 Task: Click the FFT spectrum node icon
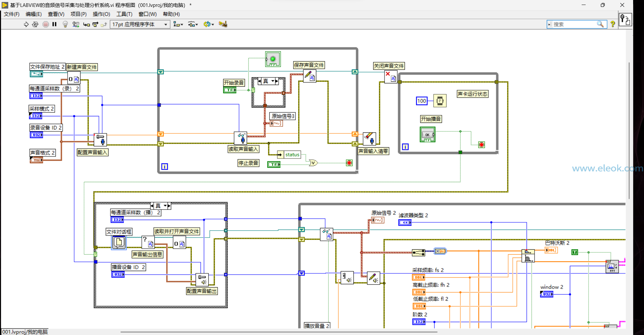click(612, 266)
